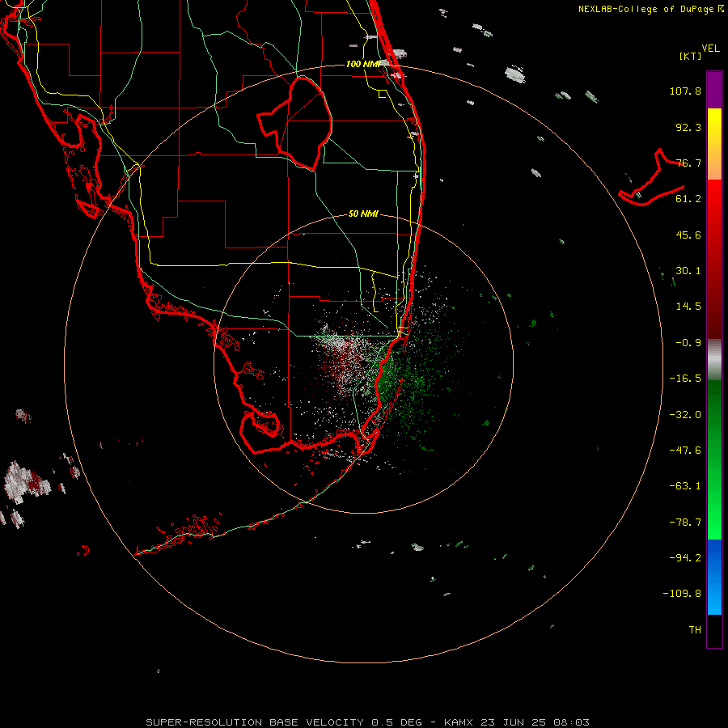Pick the gray near-zero color bar segment
Image resolution: width=728 pixels, height=728 pixels.
pyautogui.click(x=714, y=360)
